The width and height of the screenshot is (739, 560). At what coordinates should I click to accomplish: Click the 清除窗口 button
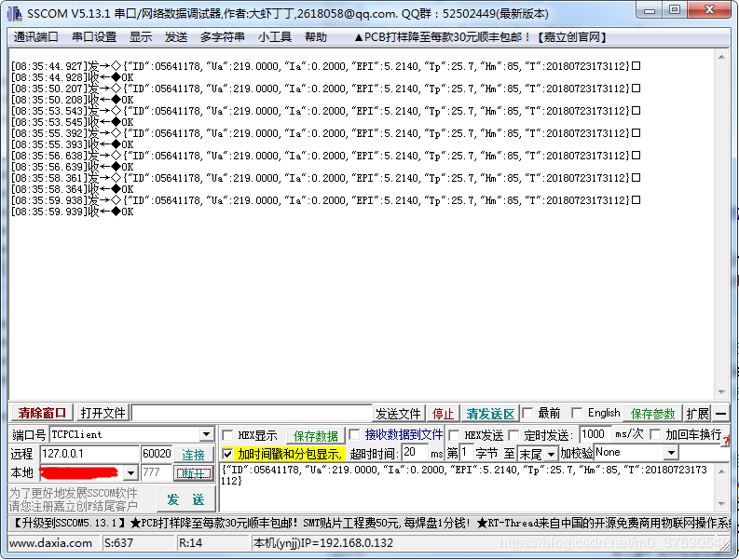[42, 414]
